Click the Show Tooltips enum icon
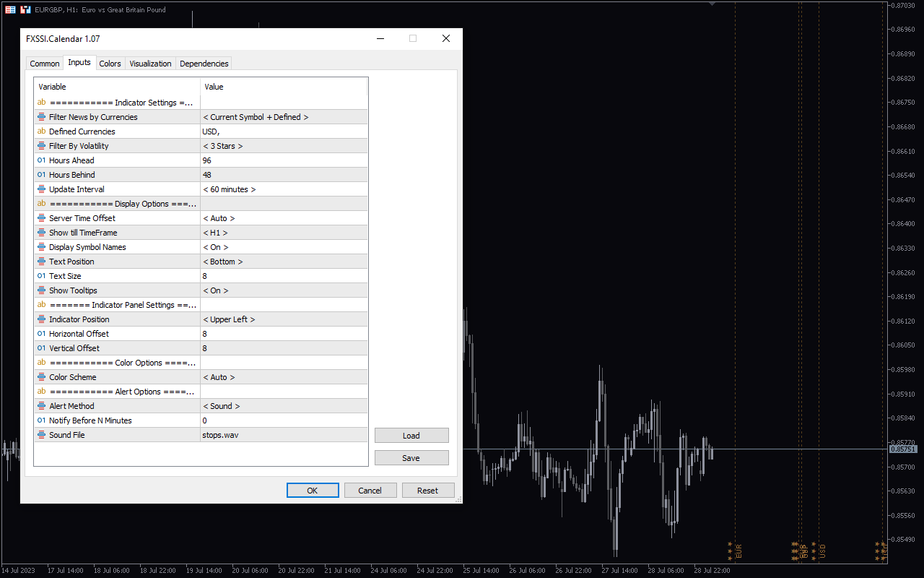 [41, 290]
